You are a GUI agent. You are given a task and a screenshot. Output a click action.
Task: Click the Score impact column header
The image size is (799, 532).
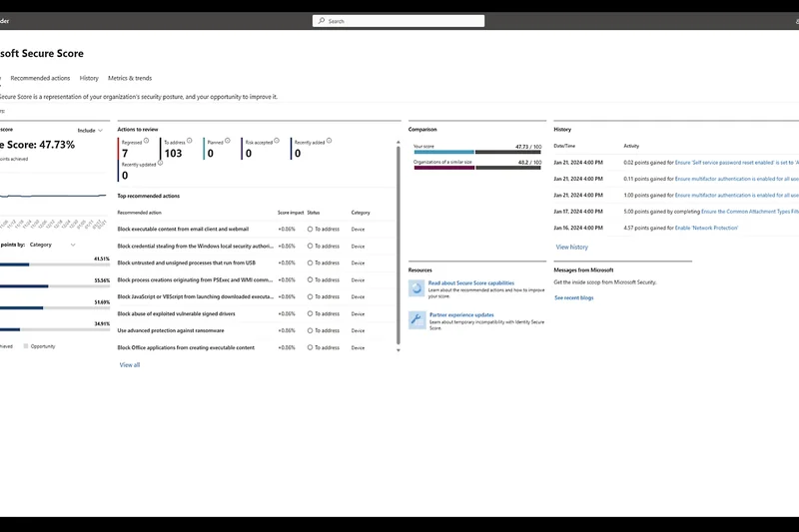tap(291, 213)
